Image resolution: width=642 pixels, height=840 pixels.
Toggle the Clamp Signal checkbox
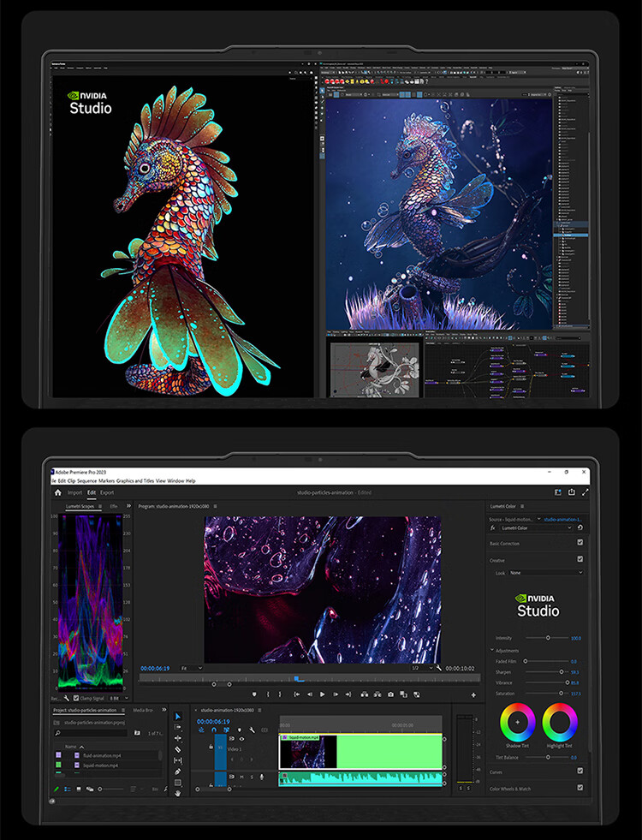[x=76, y=699]
